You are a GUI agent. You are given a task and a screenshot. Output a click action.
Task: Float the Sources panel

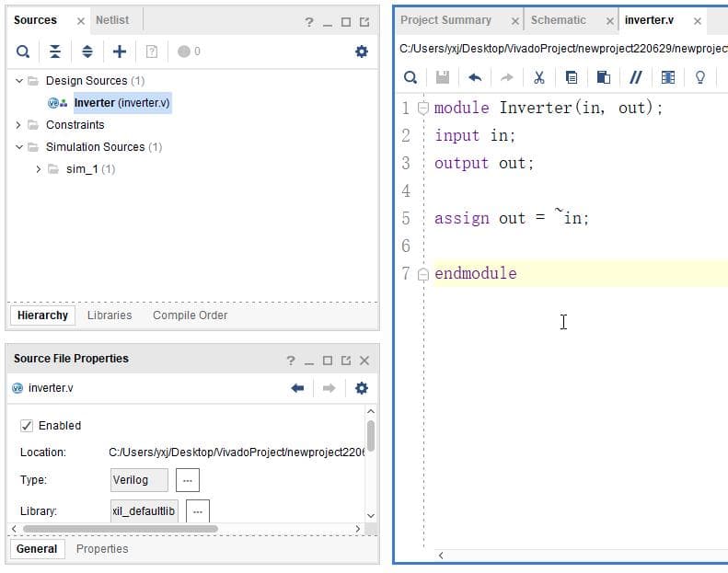[x=364, y=22]
